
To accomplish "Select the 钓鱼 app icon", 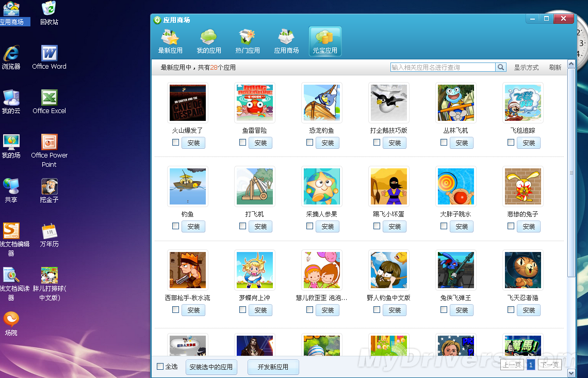I will click(188, 186).
